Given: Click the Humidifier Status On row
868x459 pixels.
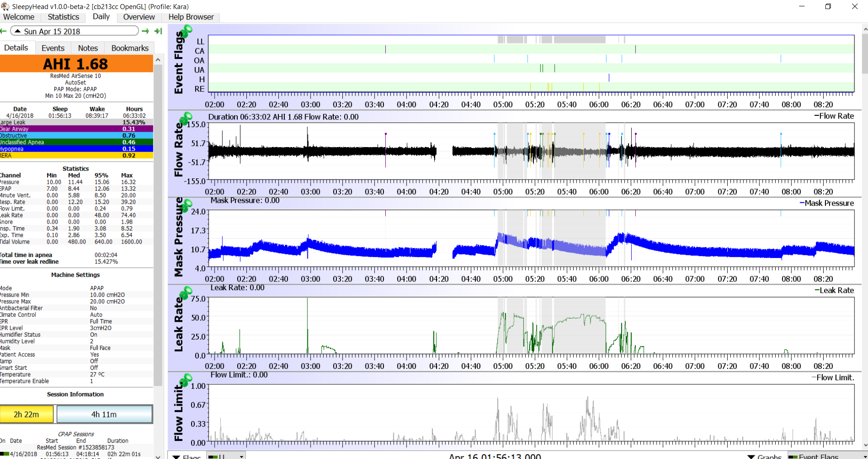Looking at the screenshot, I should [76, 335].
